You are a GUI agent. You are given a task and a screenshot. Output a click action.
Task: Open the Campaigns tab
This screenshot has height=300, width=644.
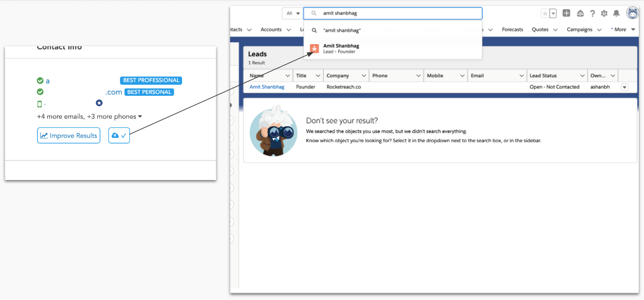coord(579,29)
